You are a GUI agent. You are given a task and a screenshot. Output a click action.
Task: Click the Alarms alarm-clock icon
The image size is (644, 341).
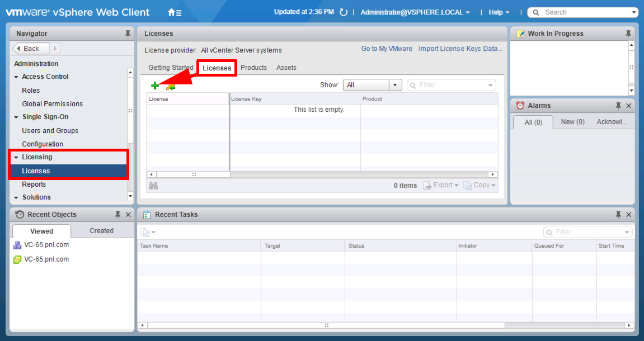[520, 106]
